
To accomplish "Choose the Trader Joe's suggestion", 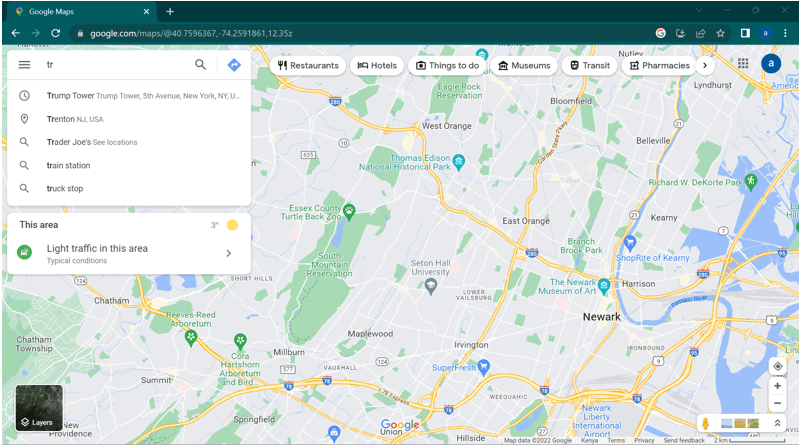I will point(92,142).
